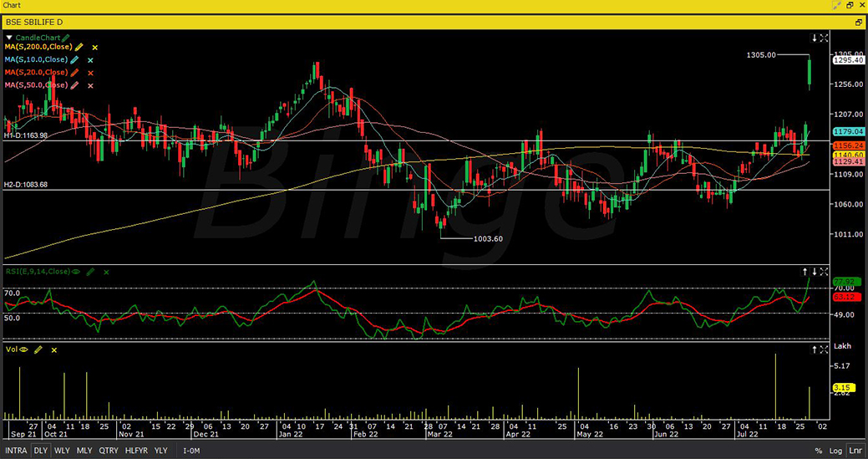Switch to WLY weekly timeframe
The image size is (868, 459).
coord(62,451)
